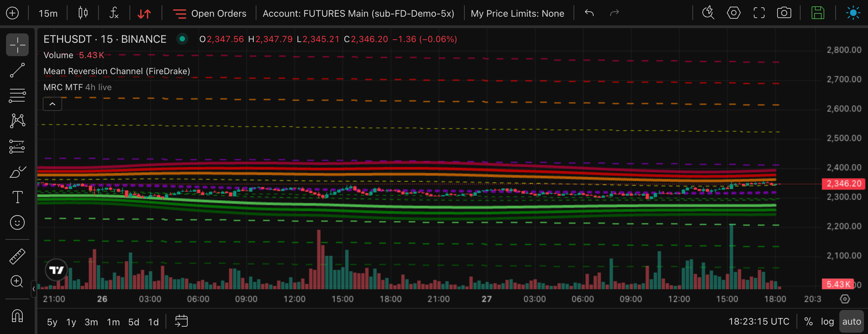Toggle the light/dark theme sun icon

pos(853,13)
